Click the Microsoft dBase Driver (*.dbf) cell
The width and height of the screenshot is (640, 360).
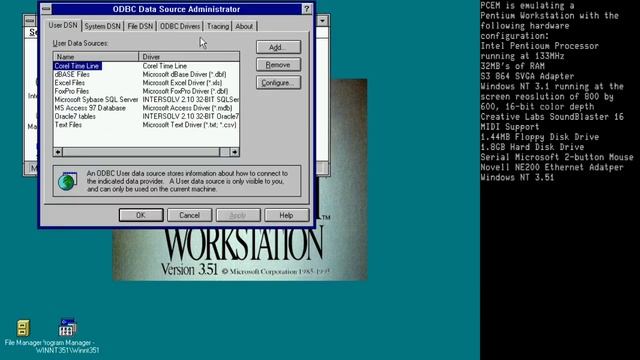tap(184, 74)
